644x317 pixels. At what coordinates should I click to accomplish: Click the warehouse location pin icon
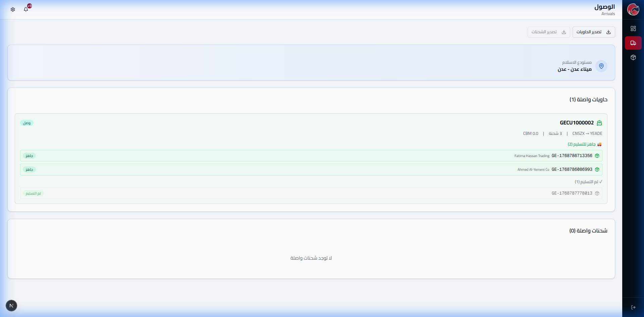point(601,66)
